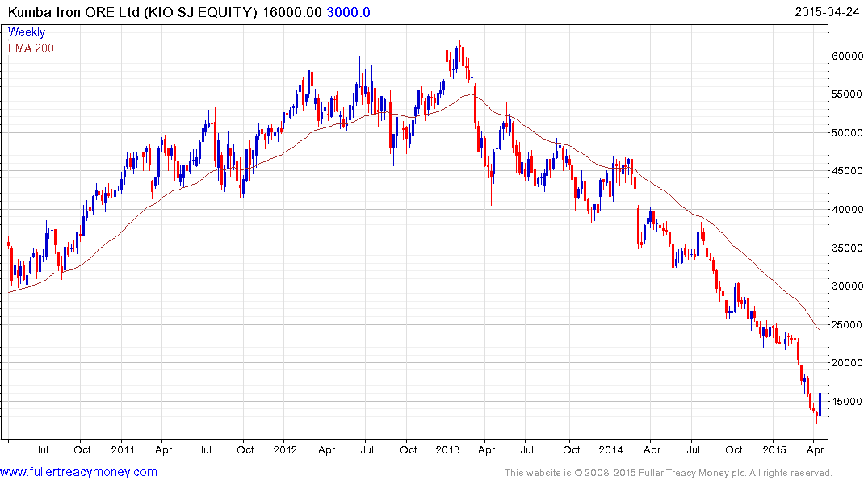
Task: Click the 30000 price axis label
Action: pyautogui.click(x=847, y=286)
